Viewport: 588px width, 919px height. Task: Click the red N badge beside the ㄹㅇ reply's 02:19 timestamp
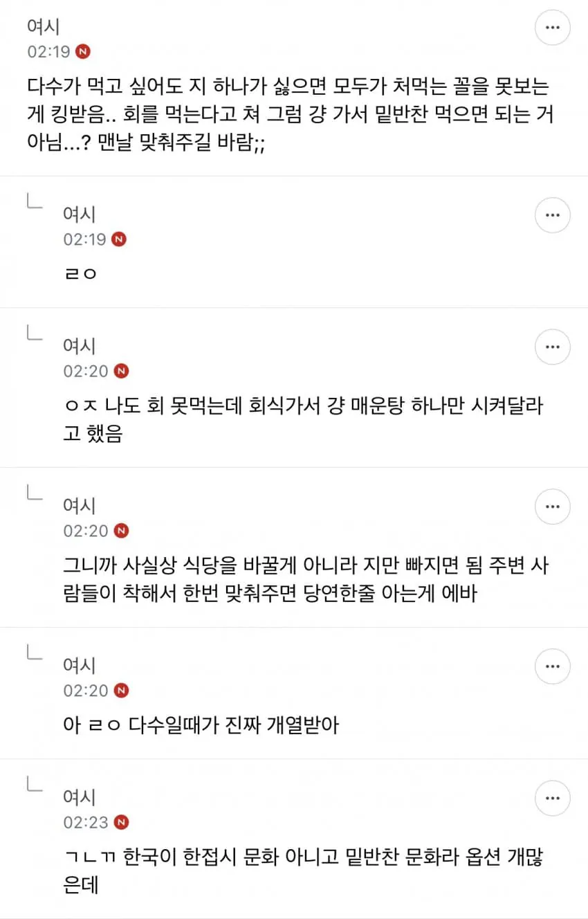120,239
